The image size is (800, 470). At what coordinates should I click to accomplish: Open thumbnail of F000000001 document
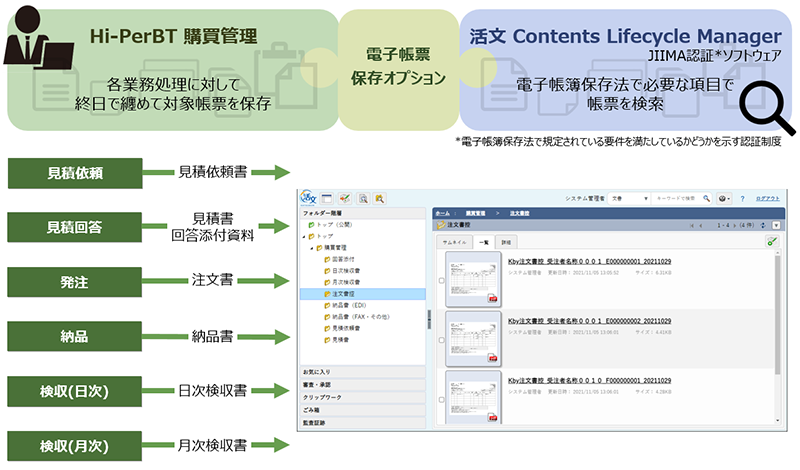473,398
